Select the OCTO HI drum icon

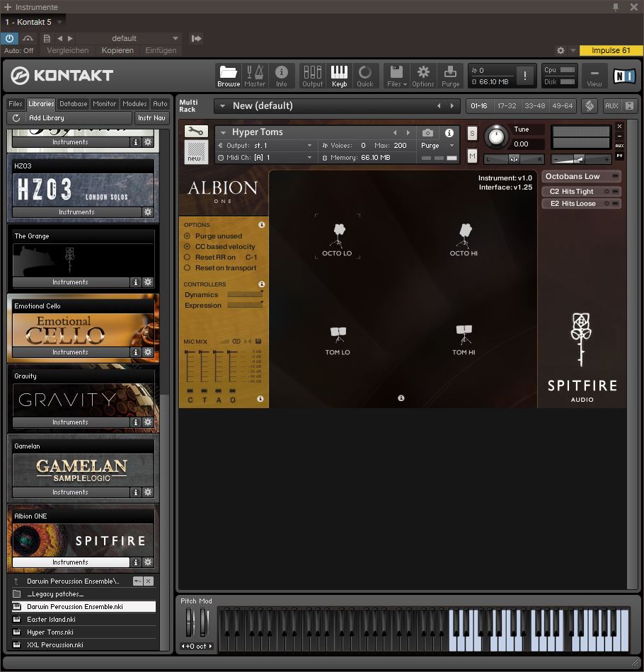point(464,239)
